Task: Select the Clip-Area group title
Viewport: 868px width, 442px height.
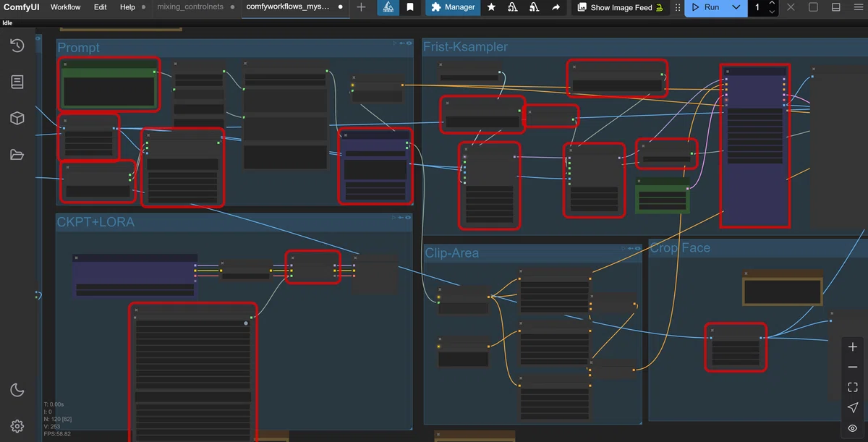Action: (x=451, y=253)
